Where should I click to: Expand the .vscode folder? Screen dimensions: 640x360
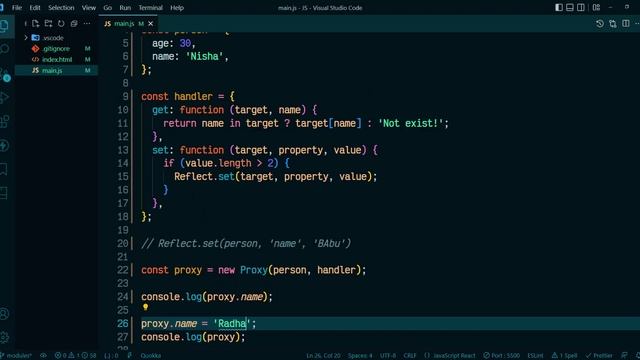pyautogui.click(x=56, y=38)
